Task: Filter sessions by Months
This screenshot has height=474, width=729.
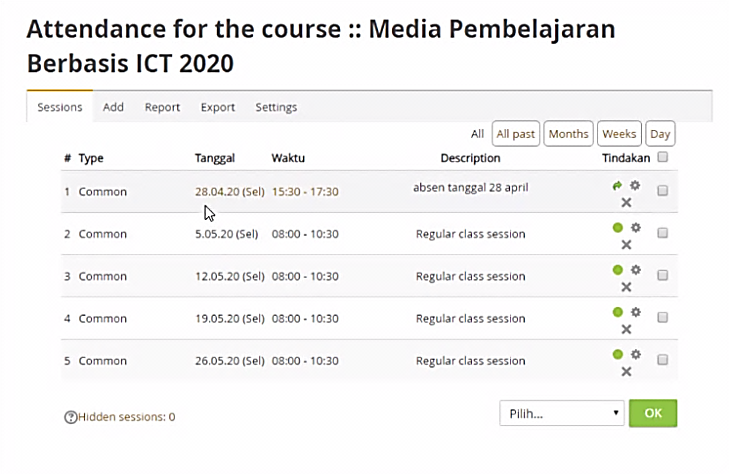Action: point(568,134)
